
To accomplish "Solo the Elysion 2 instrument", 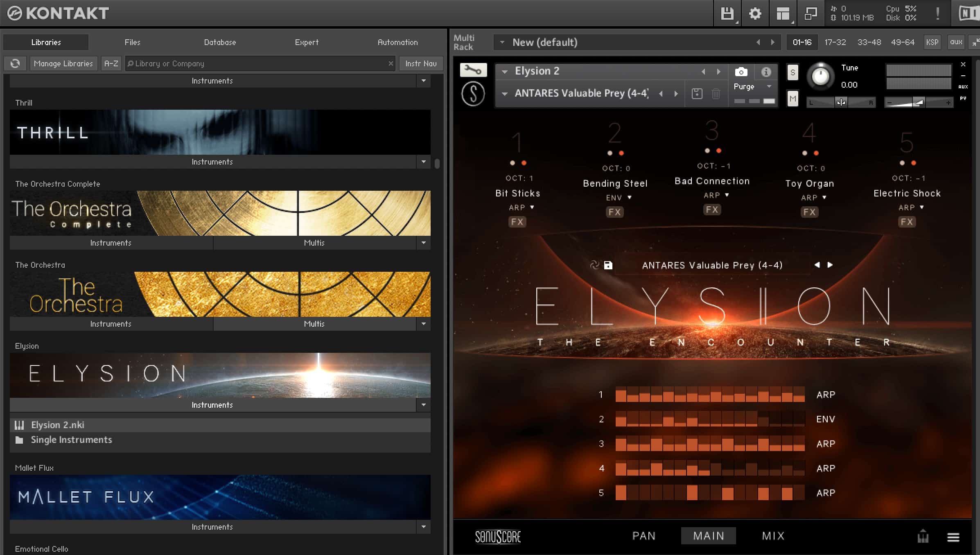I will point(793,72).
